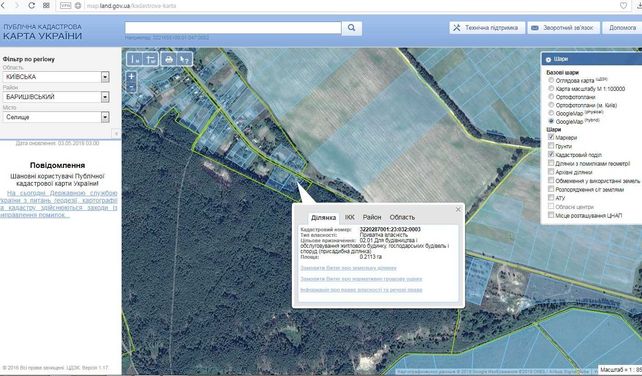
Task: Click the browser address bar URL
Action: 131,6
